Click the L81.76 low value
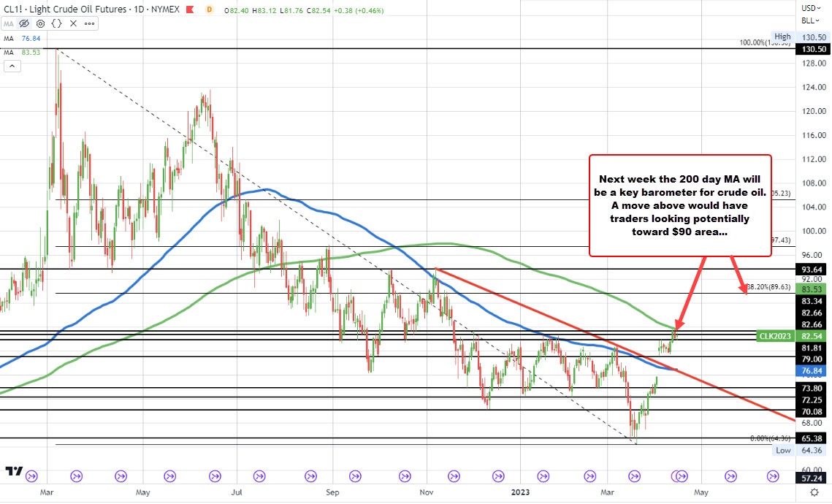Image resolution: width=832 pixels, height=504 pixels. point(290,10)
